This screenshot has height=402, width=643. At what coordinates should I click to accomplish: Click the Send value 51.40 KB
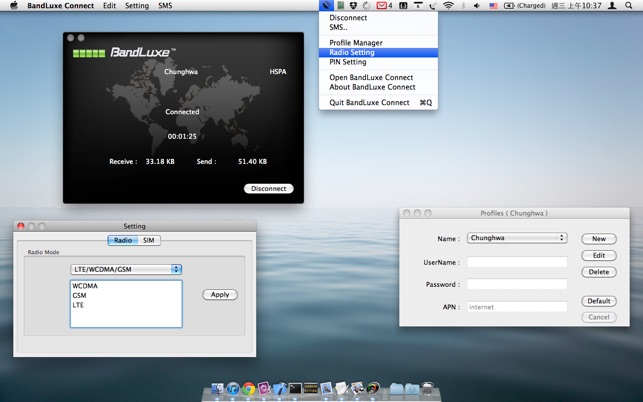click(x=253, y=162)
